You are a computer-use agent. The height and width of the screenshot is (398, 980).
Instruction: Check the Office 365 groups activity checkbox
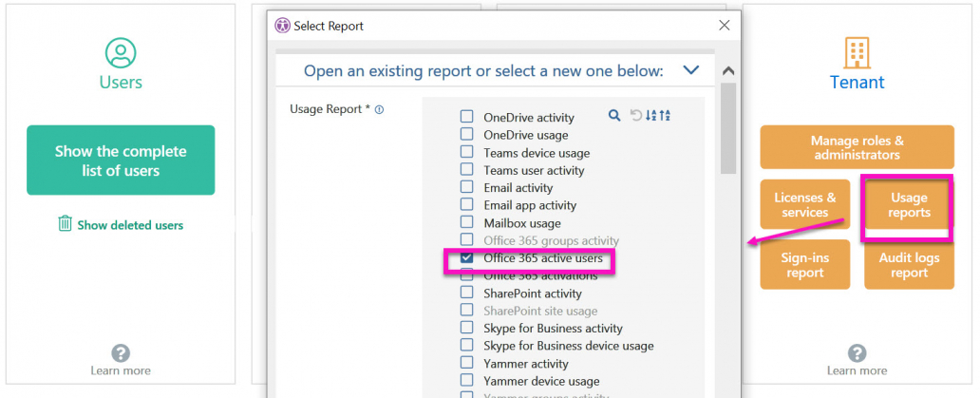pos(466,240)
